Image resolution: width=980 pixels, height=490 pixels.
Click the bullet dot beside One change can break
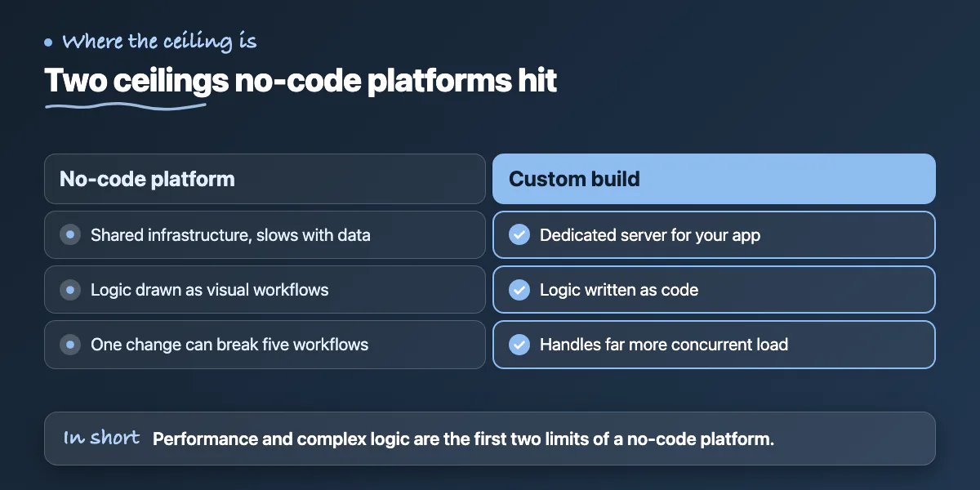click(x=70, y=345)
